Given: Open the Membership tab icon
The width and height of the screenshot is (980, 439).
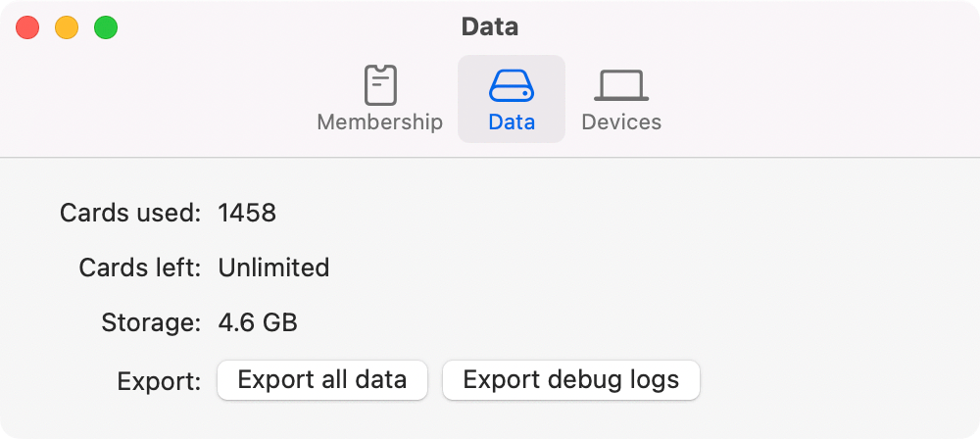Looking at the screenshot, I should [380, 85].
